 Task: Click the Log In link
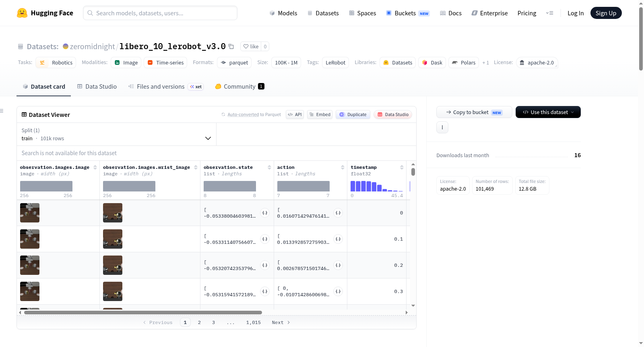click(575, 13)
